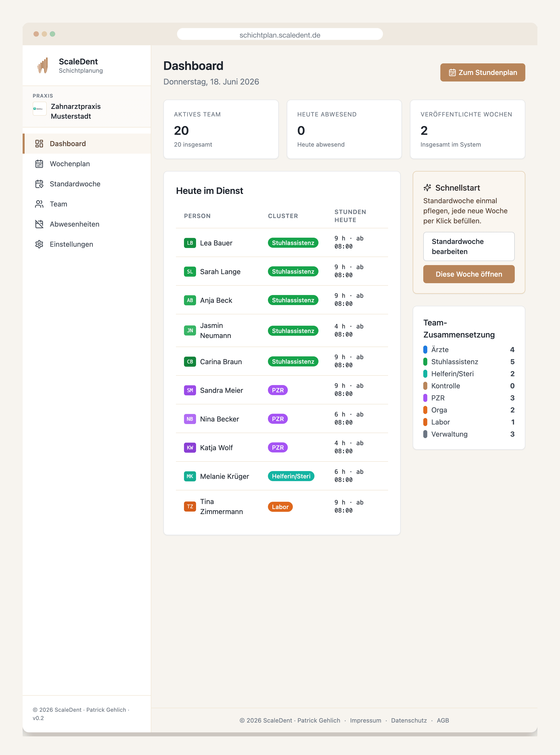Click Helferin/Steri tag in Melanie Krüger row
560x755 pixels.
(x=291, y=476)
